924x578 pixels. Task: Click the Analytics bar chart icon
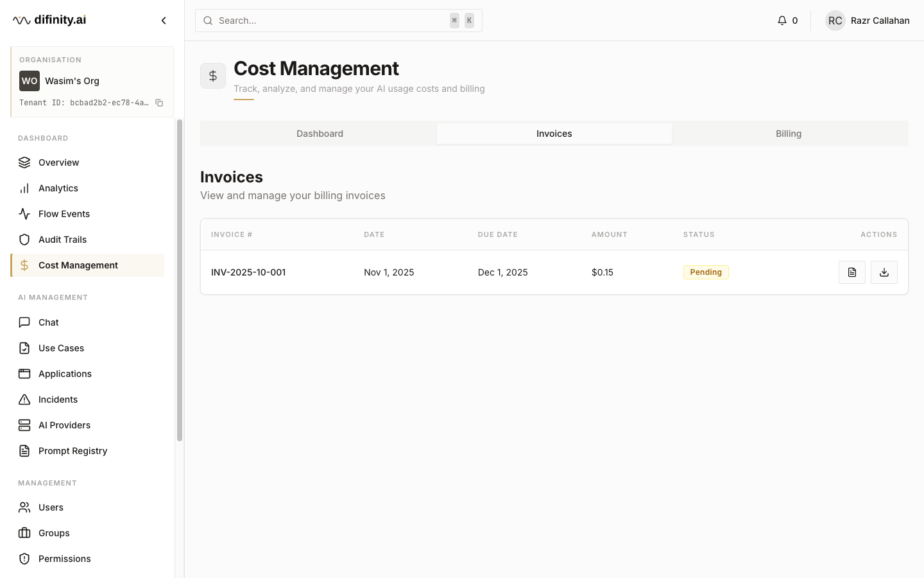(24, 188)
